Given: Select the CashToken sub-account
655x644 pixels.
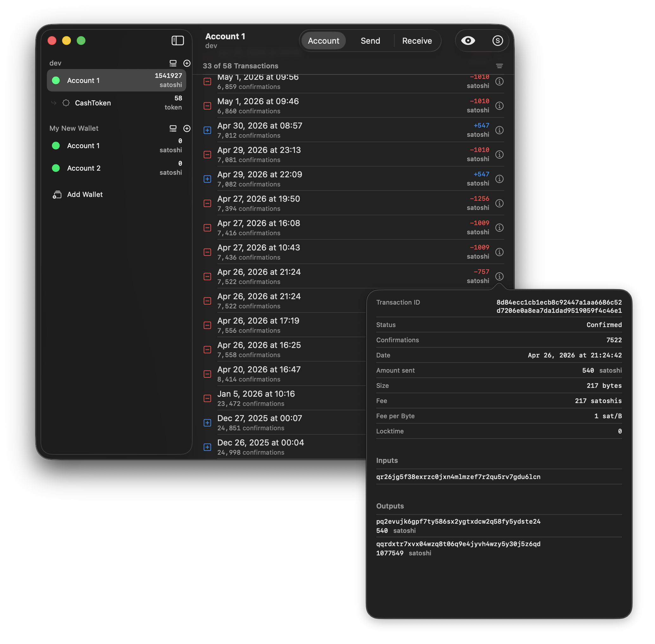Looking at the screenshot, I should coord(116,103).
